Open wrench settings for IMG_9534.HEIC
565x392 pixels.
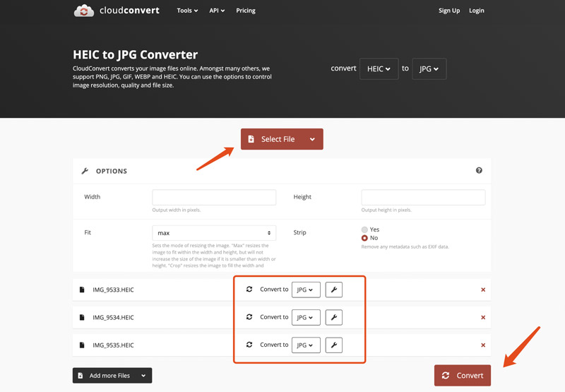tap(333, 317)
